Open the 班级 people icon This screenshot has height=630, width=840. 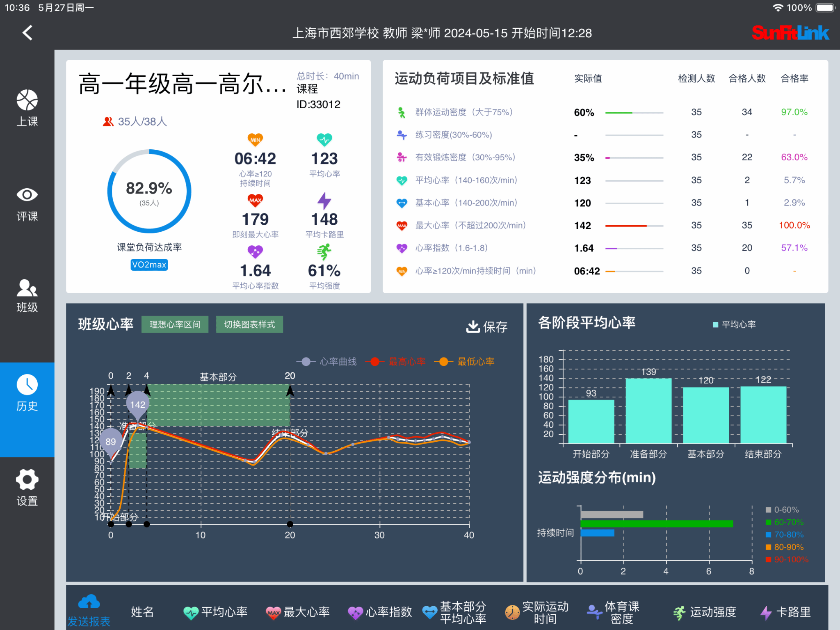(27, 288)
